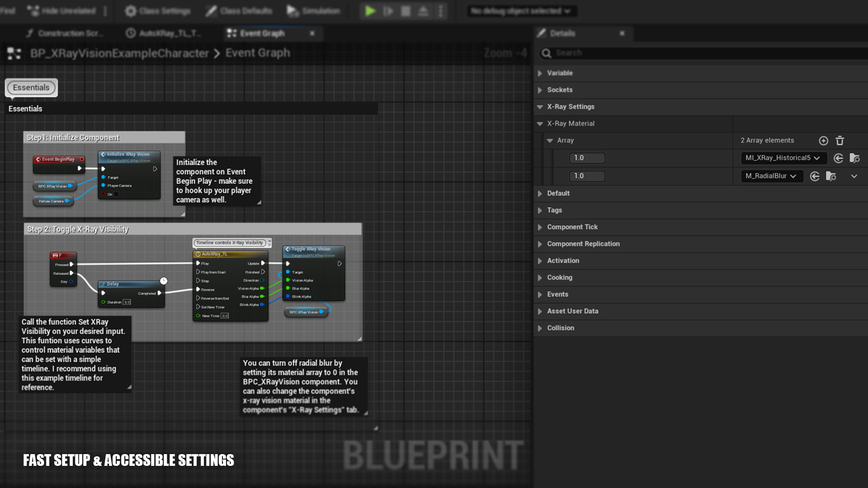Click the Essentials bookmark button
The image size is (868, 488).
tap(31, 88)
